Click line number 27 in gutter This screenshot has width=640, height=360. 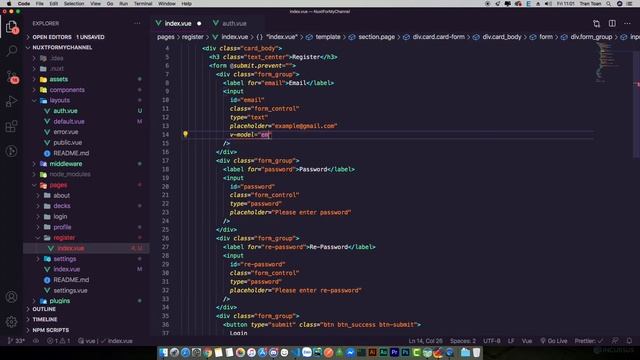coord(165,247)
